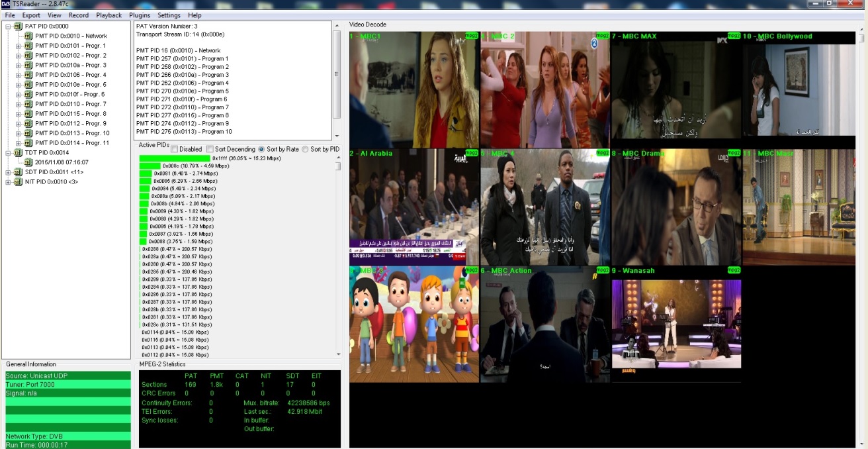Open the Help menu
Image resolution: width=868 pixels, height=449 pixels.
pyautogui.click(x=195, y=15)
